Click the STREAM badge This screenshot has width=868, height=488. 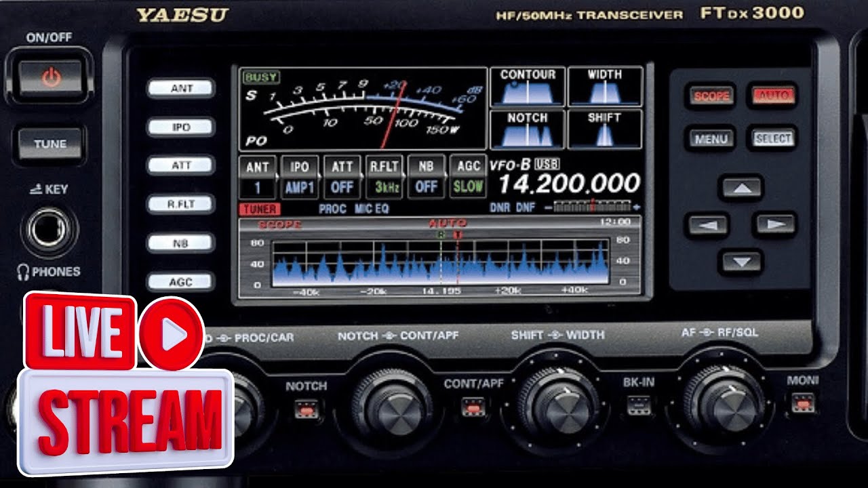pos(125,421)
